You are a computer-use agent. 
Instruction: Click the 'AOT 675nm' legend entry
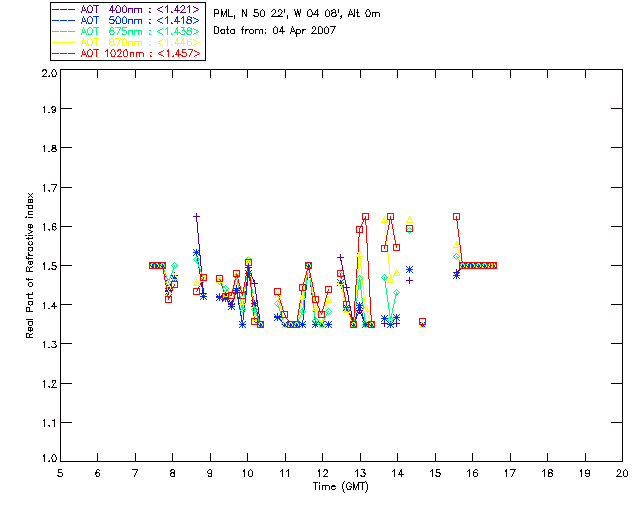(x=126, y=31)
